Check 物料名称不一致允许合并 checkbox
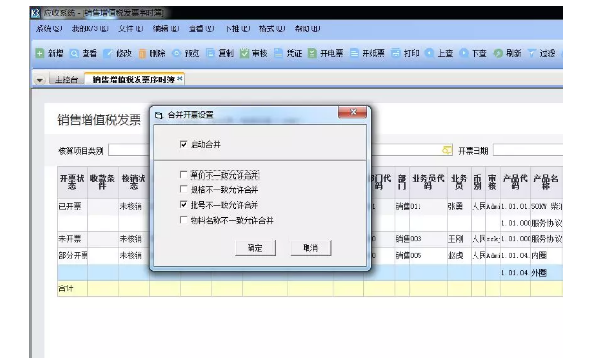Viewport: 614px width, 364px height. [x=183, y=220]
